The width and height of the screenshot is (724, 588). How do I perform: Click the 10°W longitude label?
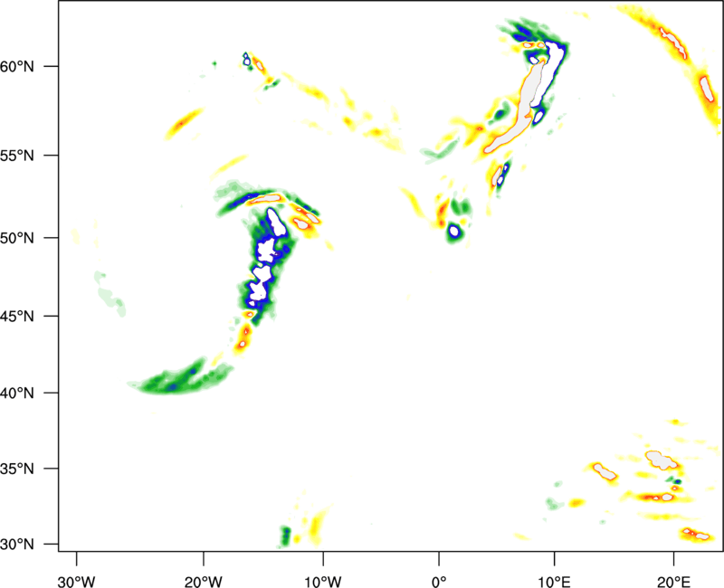pos(323,582)
